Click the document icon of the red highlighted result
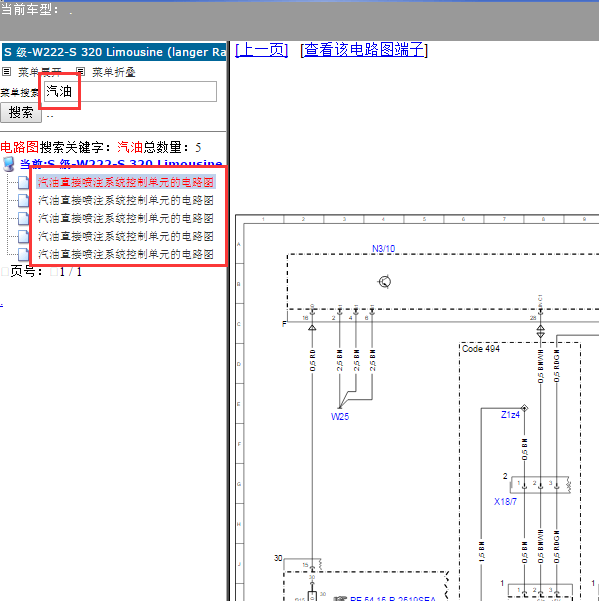This screenshot has width=599, height=601. (x=23, y=182)
